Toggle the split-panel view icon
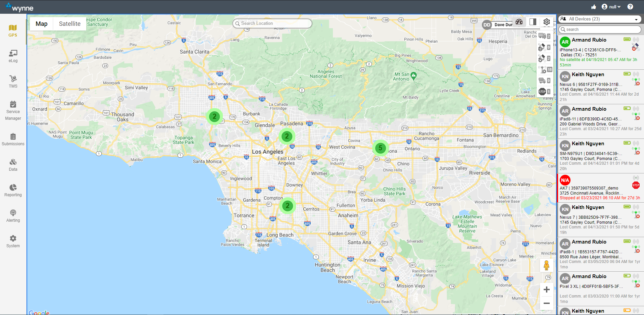644x315 pixels. pyautogui.click(x=533, y=22)
